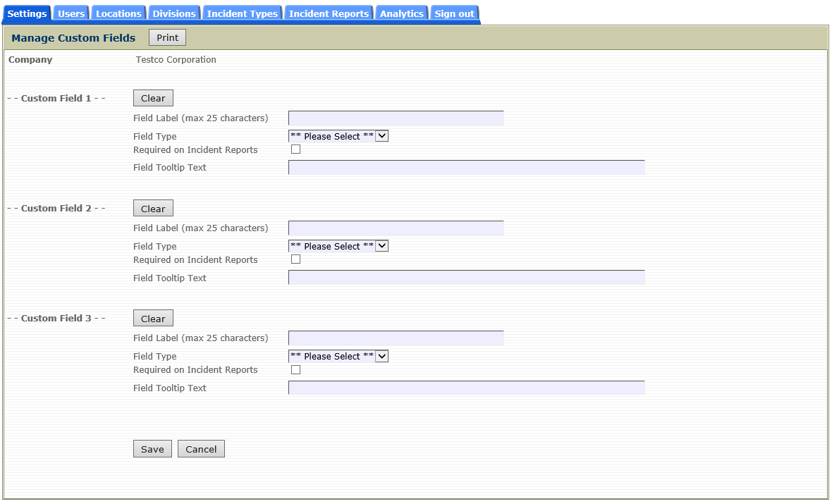Clear Custom Field 1

click(153, 98)
